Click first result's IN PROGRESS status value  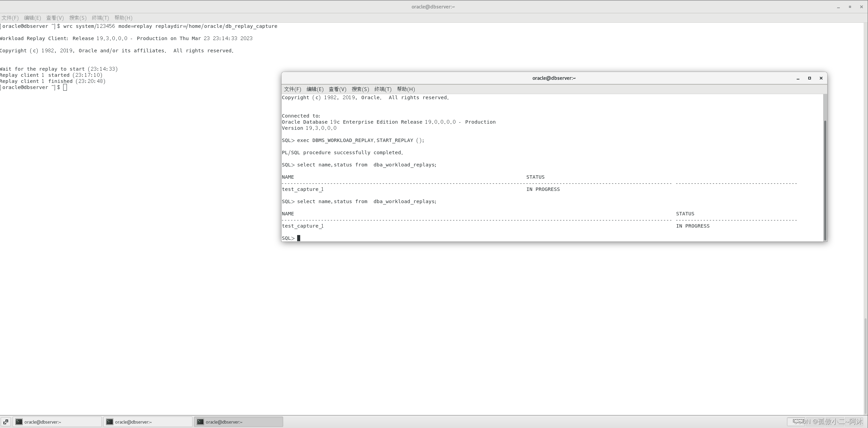[x=543, y=189]
